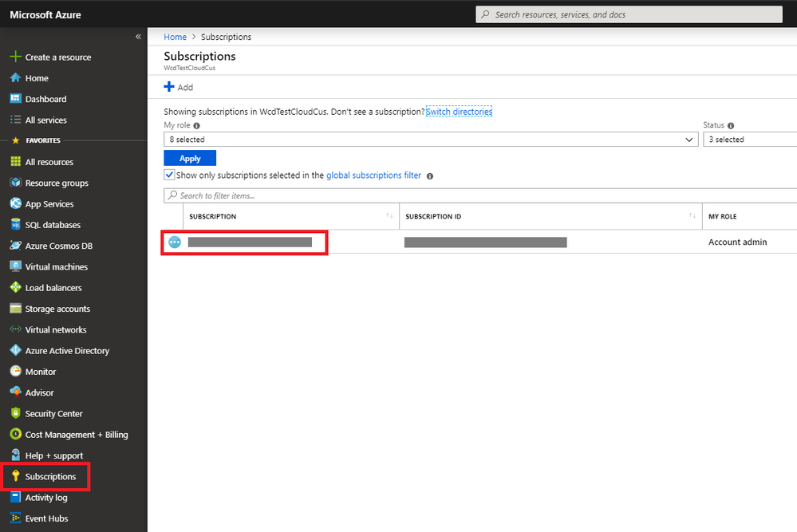
Task: Open Cost Management + Billing menu item
Action: pos(77,435)
